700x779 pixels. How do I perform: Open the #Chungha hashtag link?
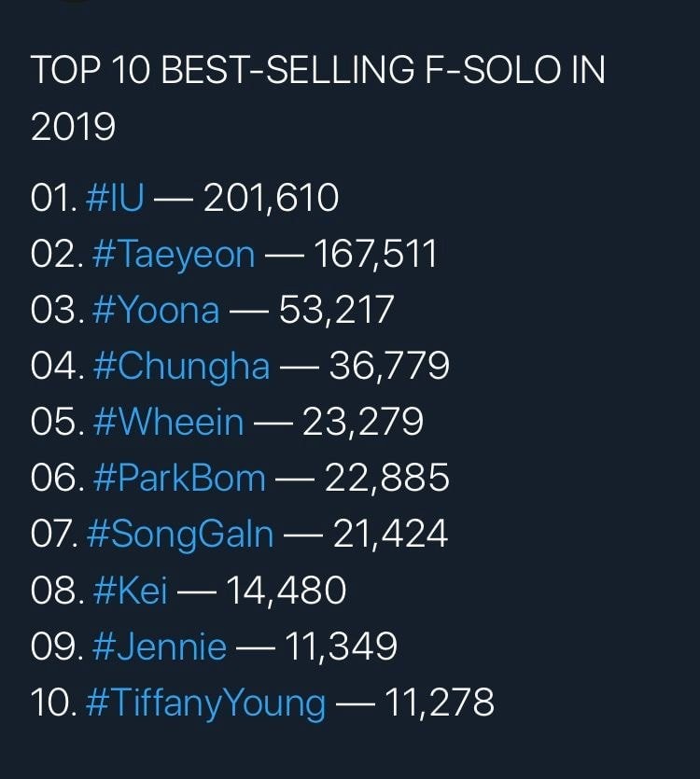click(181, 368)
